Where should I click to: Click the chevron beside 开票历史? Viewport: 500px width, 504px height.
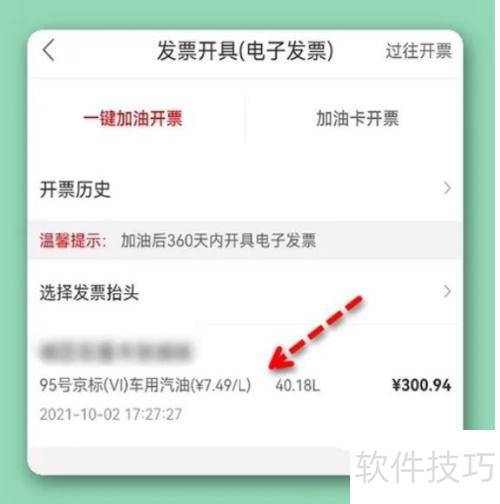(447, 189)
